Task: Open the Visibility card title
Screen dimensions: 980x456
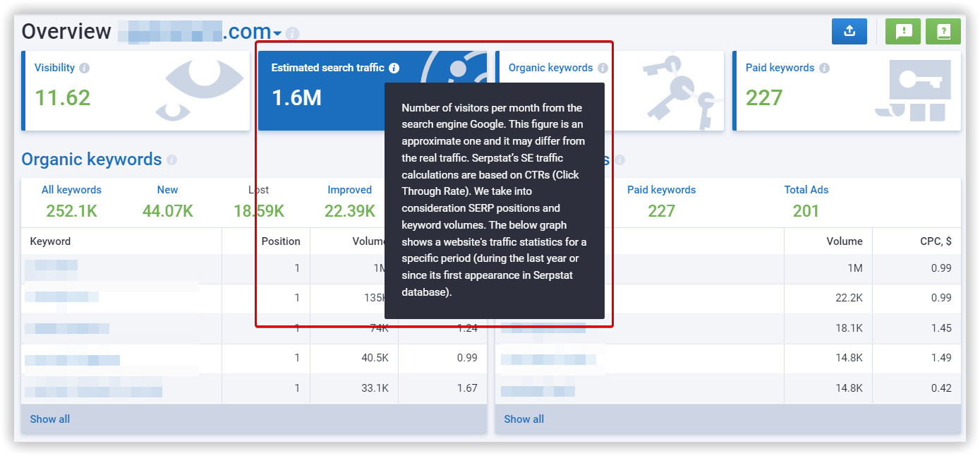Action: coord(54,68)
